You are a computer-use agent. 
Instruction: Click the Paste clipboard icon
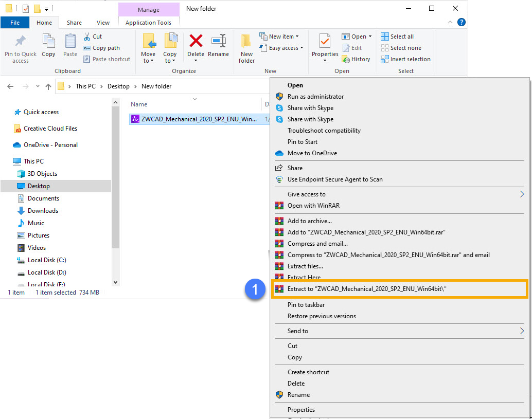coord(70,41)
